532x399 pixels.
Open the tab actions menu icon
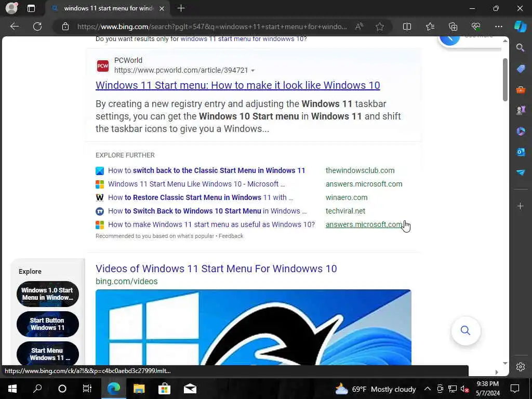[31, 8]
